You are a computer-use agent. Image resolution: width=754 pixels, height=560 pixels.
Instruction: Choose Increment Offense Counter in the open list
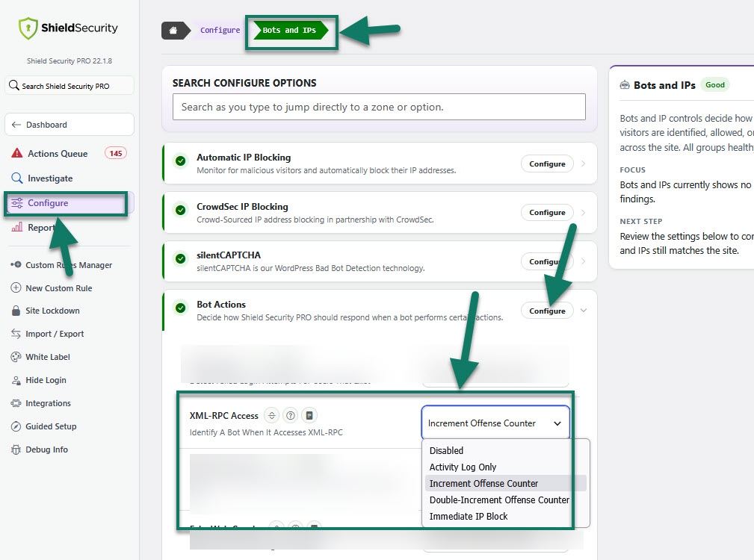505,483
